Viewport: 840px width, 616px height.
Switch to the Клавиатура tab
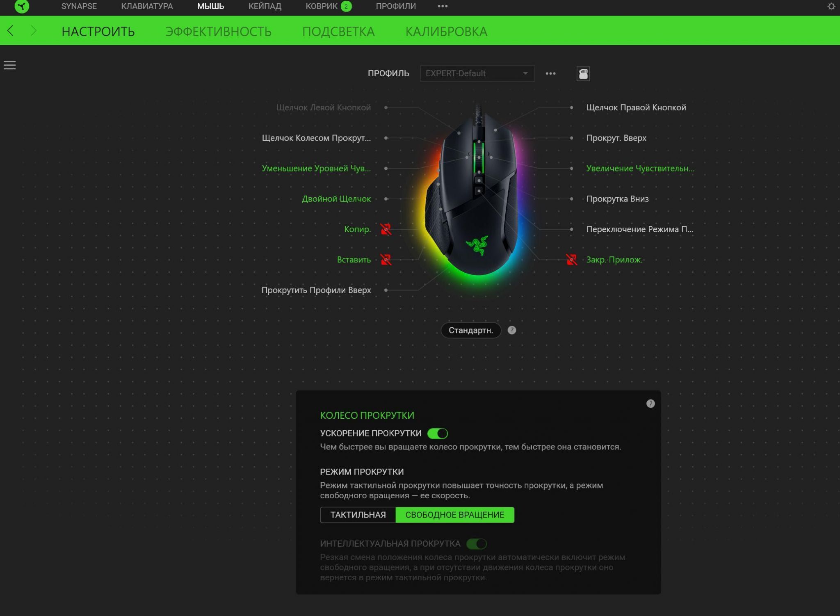pyautogui.click(x=147, y=6)
